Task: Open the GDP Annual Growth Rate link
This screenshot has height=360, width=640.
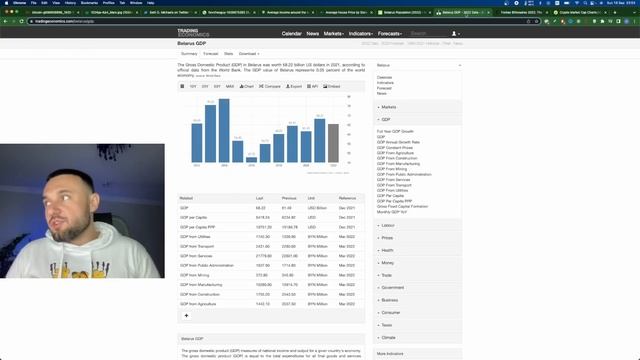Action: click(x=398, y=142)
